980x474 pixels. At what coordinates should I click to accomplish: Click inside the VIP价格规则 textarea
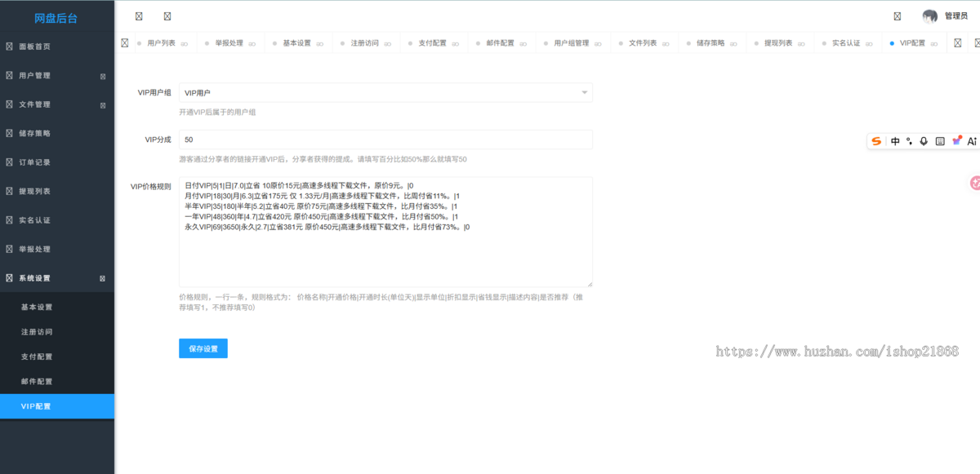click(385, 232)
